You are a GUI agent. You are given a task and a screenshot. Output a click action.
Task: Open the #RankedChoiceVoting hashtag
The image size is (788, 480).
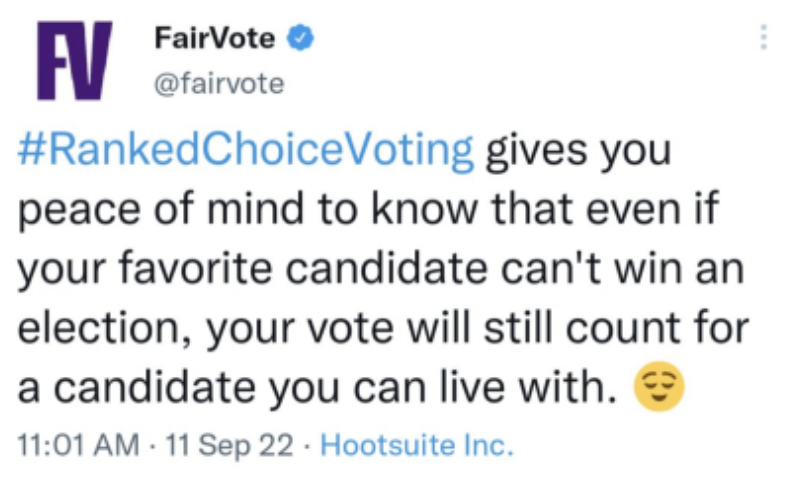pos(245,150)
